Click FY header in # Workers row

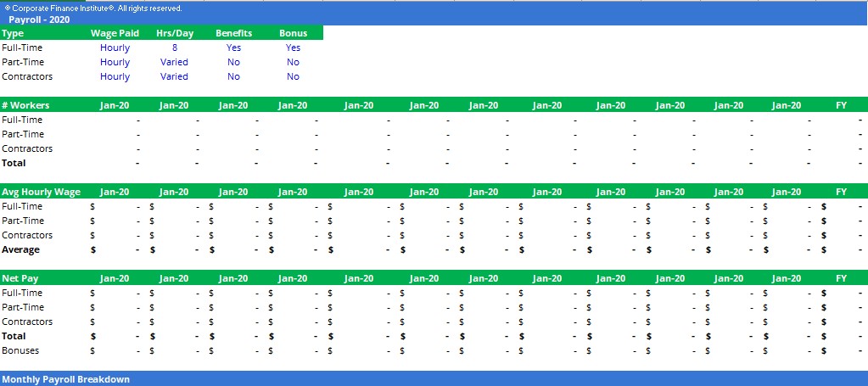point(841,105)
